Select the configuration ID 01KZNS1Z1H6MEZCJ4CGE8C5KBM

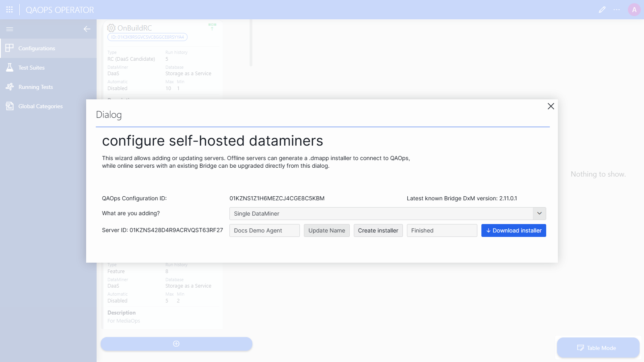pos(277,198)
